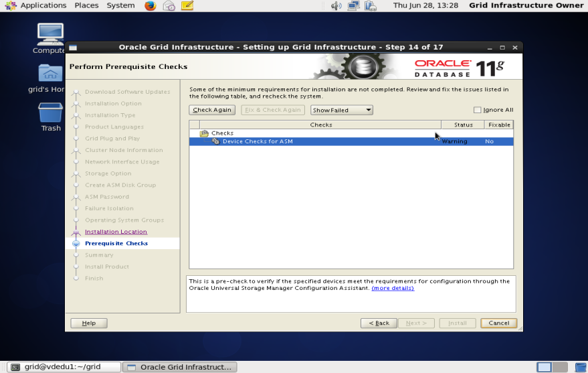Image resolution: width=588 pixels, height=373 pixels.
Task: Click the Installation Type step
Action: 110,116
